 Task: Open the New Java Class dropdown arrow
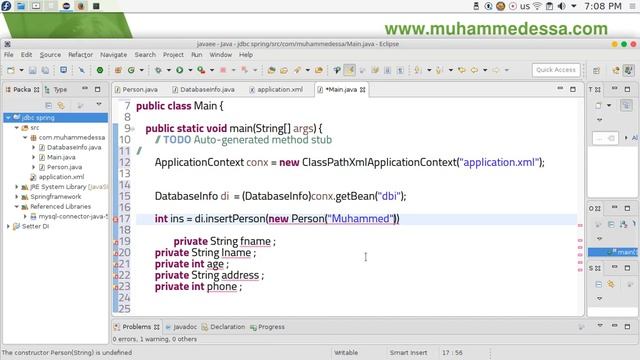pyautogui.click(x=142, y=70)
